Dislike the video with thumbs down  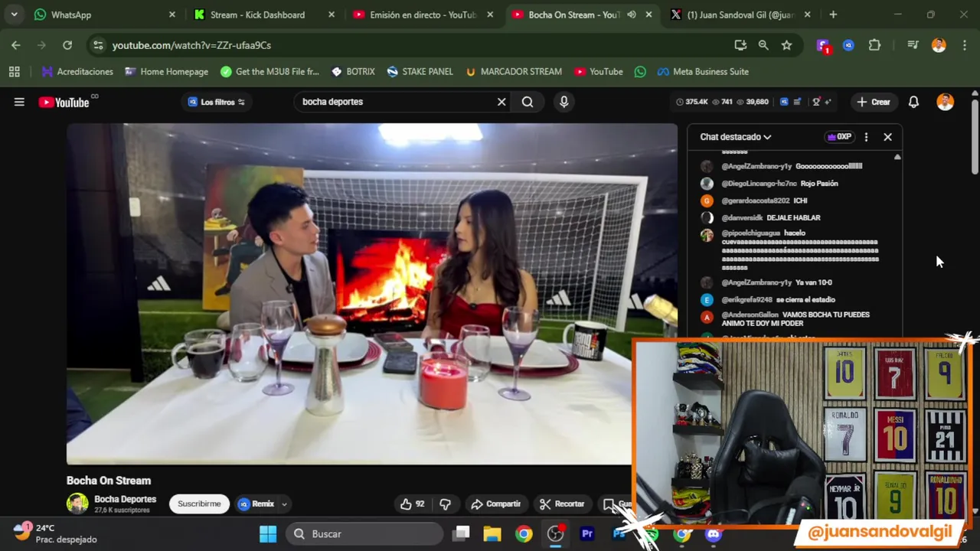click(x=445, y=504)
